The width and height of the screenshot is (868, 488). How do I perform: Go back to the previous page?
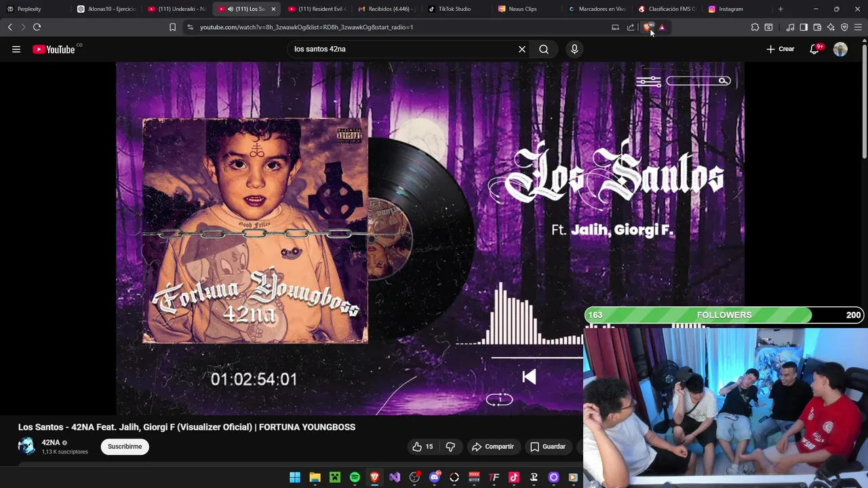[10, 27]
